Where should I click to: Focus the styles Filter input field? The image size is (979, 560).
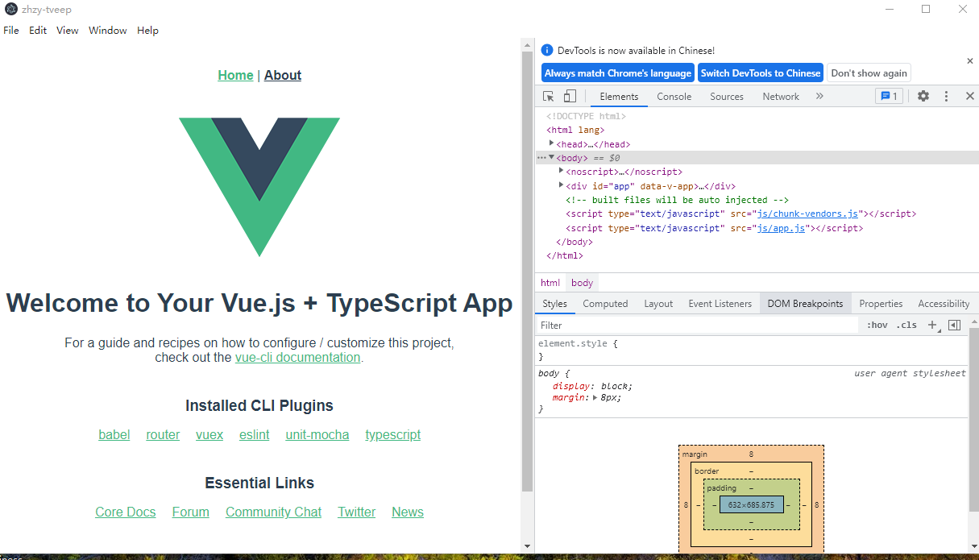[697, 326]
